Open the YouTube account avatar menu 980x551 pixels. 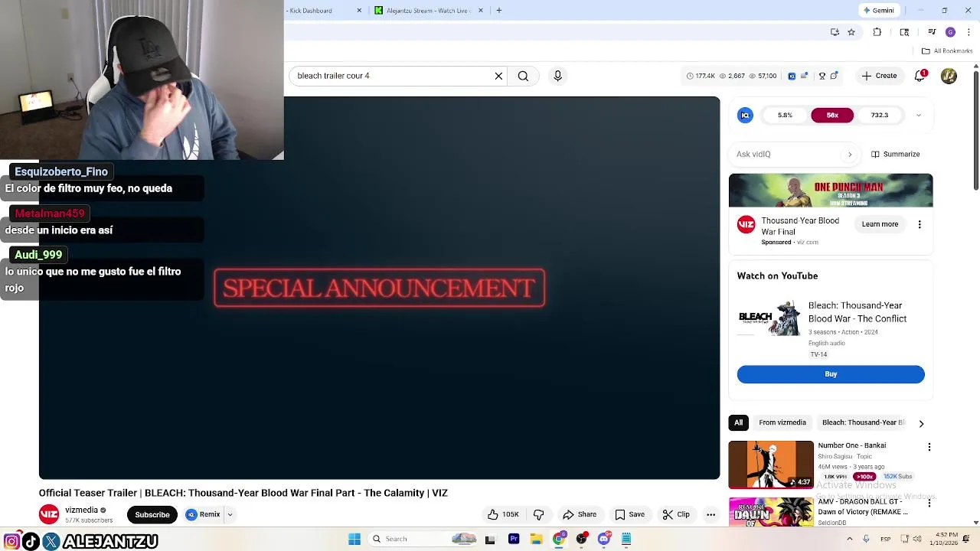coord(949,76)
